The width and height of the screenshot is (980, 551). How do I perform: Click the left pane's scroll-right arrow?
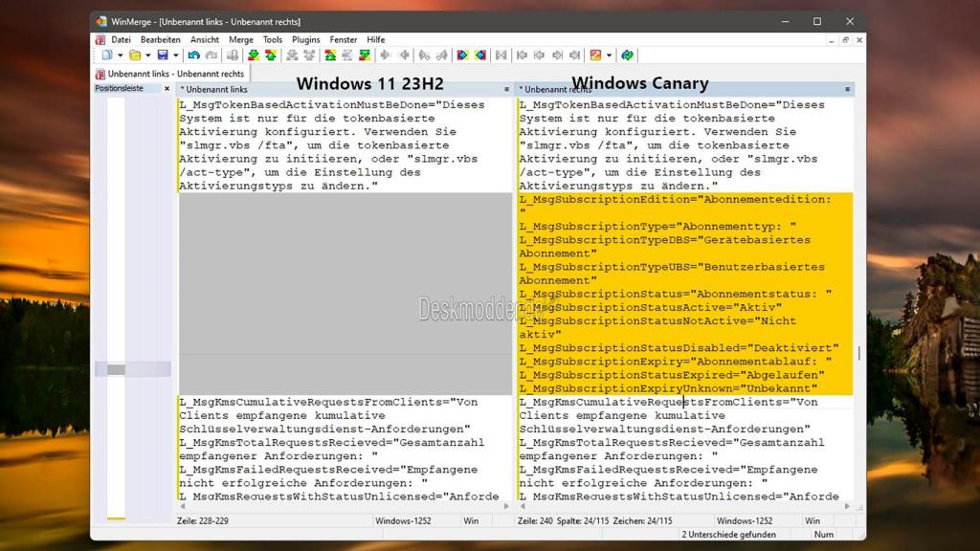(x=507, y=507)
